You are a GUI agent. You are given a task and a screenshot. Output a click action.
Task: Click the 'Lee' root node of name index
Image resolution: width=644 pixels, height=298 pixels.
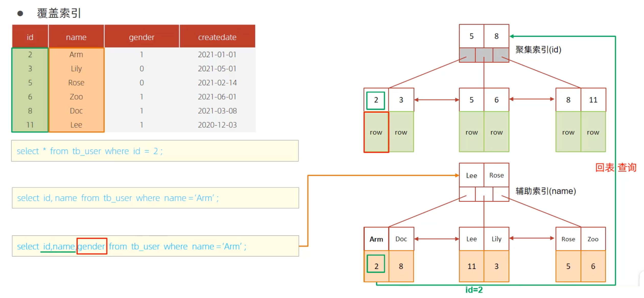point(471,176)
